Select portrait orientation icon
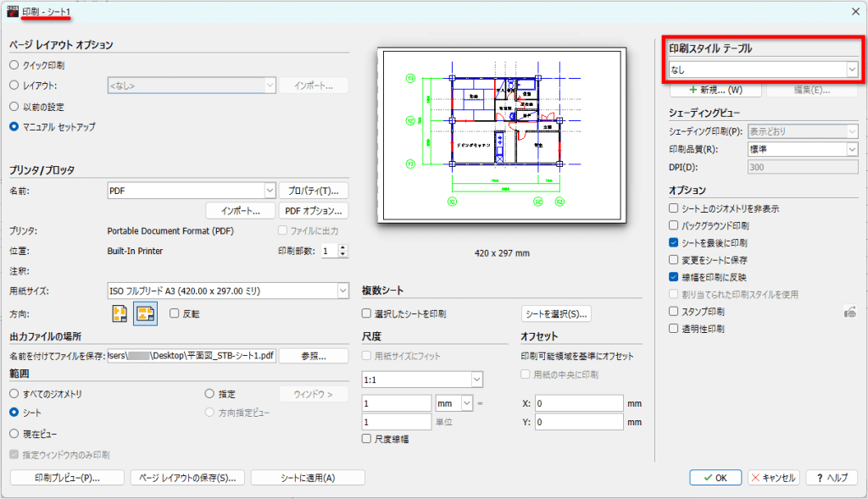868x499 pixels. pyautogui.click(x=120, y=313)
